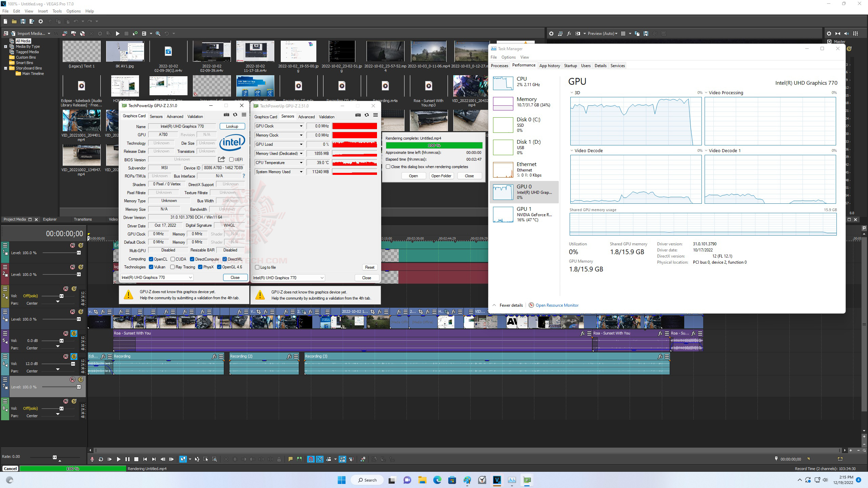
Task: Enable snapping magnet icon on timeline toolbar
Action: pos(311,459)
